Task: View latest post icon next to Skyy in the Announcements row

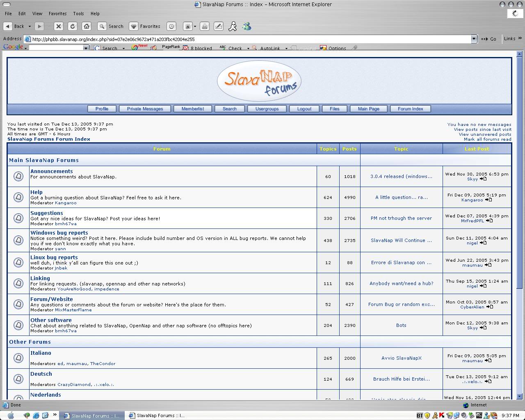Action: pos(483,179)
